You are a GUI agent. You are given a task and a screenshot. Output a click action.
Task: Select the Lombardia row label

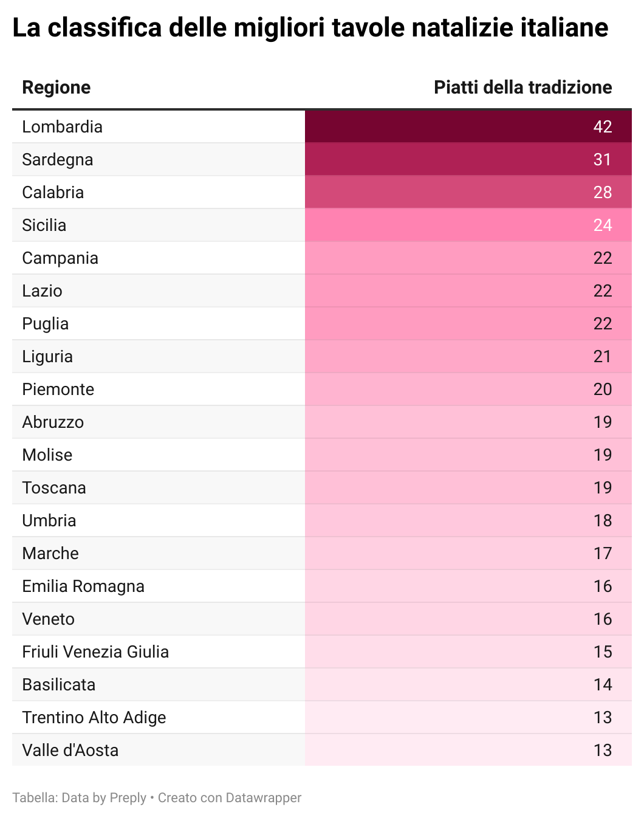pyautogui.click(x=62, y=126)
